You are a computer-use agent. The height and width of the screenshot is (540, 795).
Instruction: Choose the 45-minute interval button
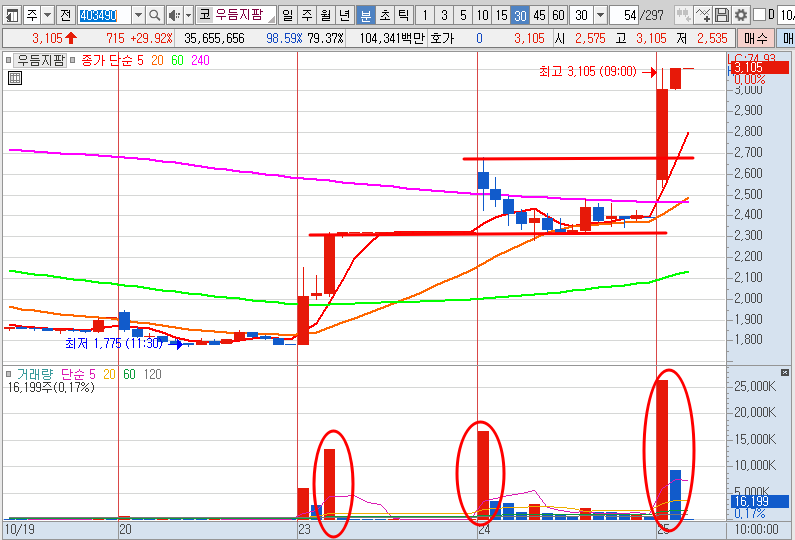539,15
